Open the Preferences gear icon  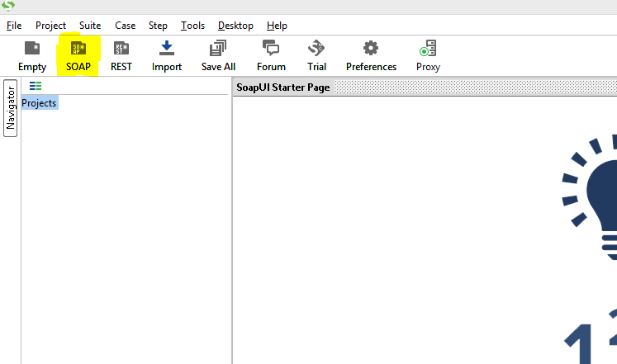tap(371, 56)
